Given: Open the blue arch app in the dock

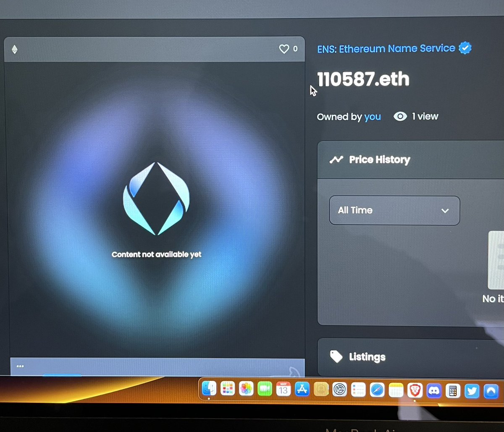Looking at the screenshot, I should click(491, 391).
